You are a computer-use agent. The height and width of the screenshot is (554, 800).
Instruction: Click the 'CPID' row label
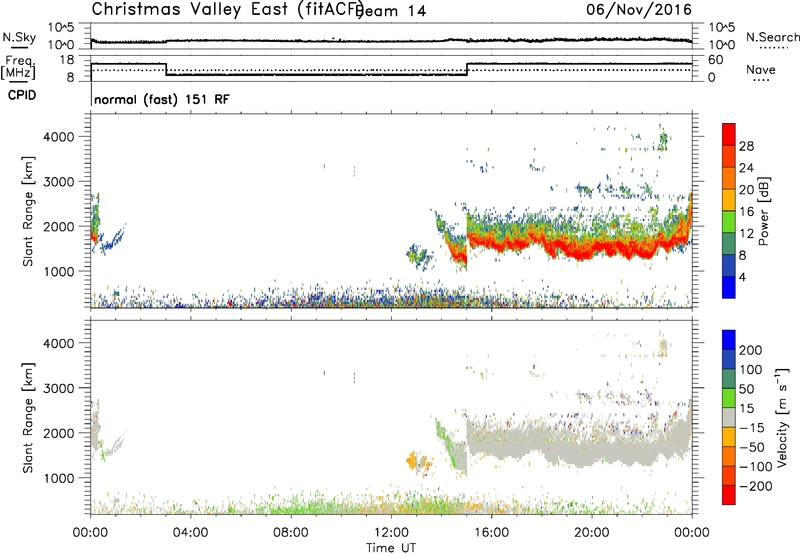(x=22, y=95)
